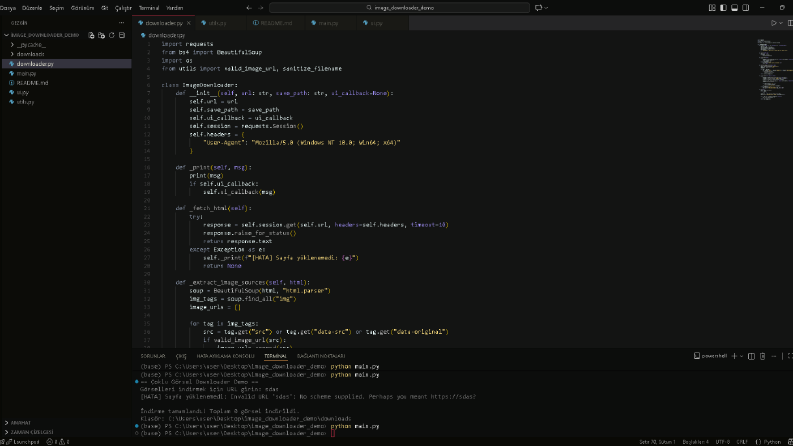Viewport: 793px width, 446px height.
Task: Open the HATA AYIKLAMA KONSOLU panel tab
Action: click(x=226, y=356)
